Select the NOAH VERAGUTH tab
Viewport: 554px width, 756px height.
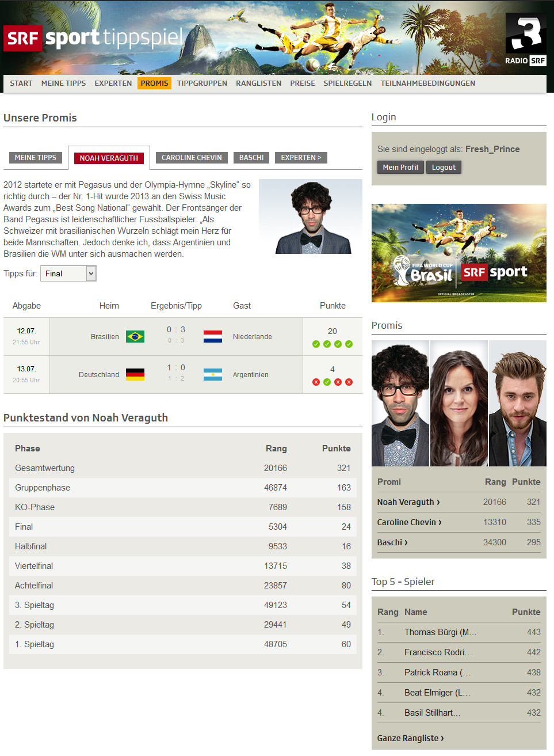point(109,158)
